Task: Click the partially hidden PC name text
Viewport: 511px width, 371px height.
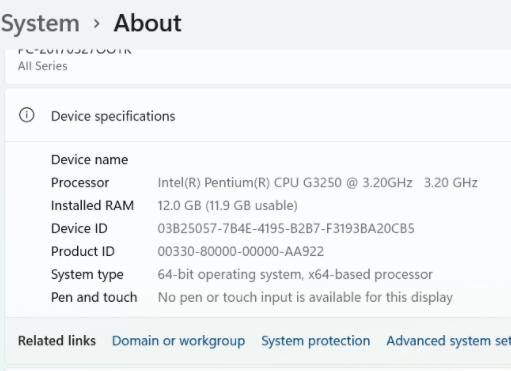Action: click(x=75, y=51)
